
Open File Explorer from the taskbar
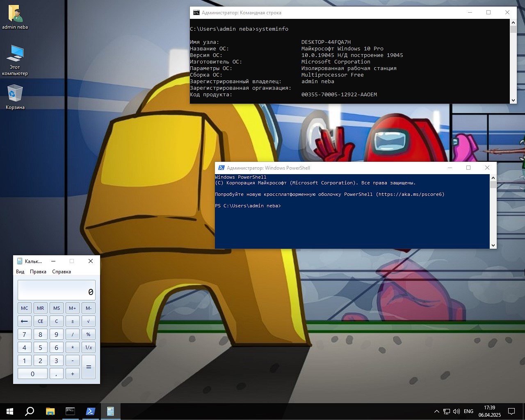[50, 411]
